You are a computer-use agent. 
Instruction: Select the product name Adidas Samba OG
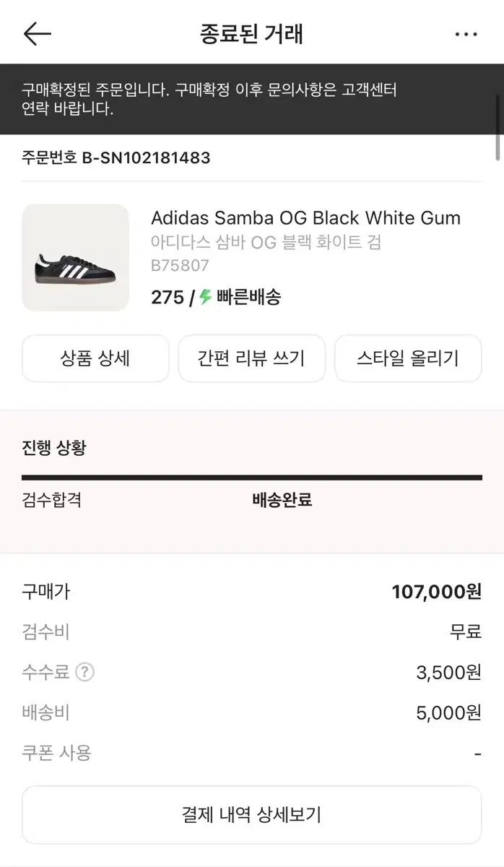[x=305, y=217]
